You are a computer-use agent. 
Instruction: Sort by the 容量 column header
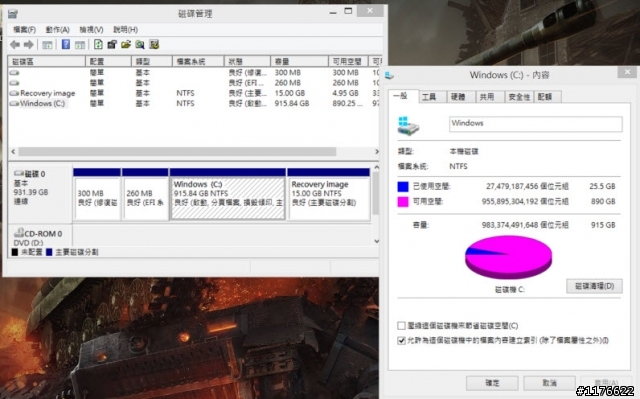tap(300, 61)
